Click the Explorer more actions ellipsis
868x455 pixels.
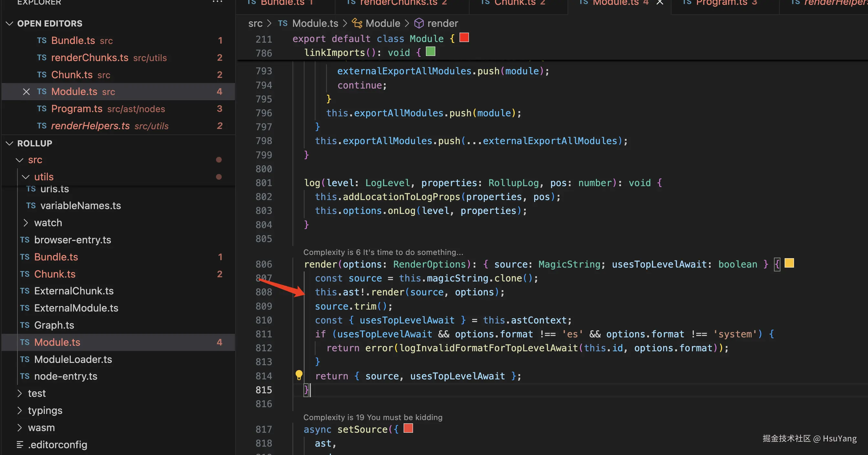(217, 2)
